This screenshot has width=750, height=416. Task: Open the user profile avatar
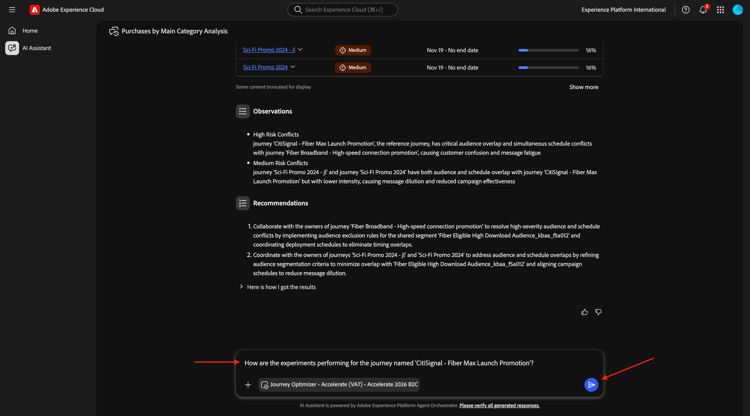(x=738, y=10)
